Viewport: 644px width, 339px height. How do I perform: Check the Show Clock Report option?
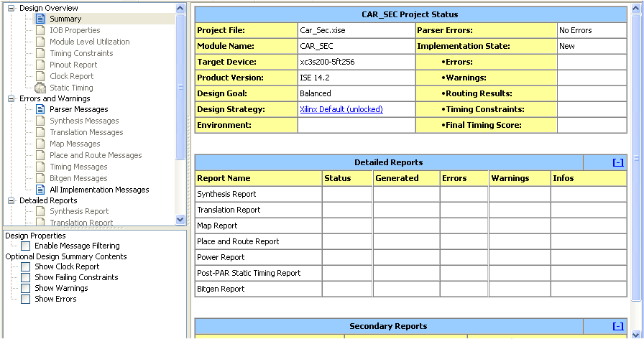click(x=26, y=267)
